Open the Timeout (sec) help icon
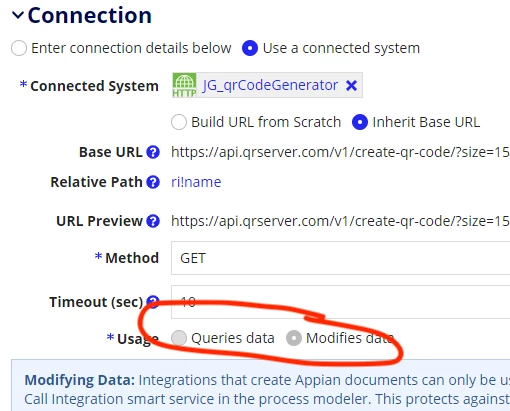The image size is (510, 411). [153, 302]
